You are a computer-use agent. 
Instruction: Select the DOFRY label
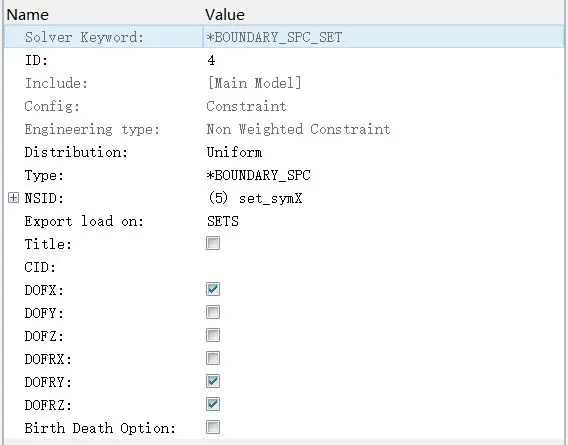click(48, 382)
